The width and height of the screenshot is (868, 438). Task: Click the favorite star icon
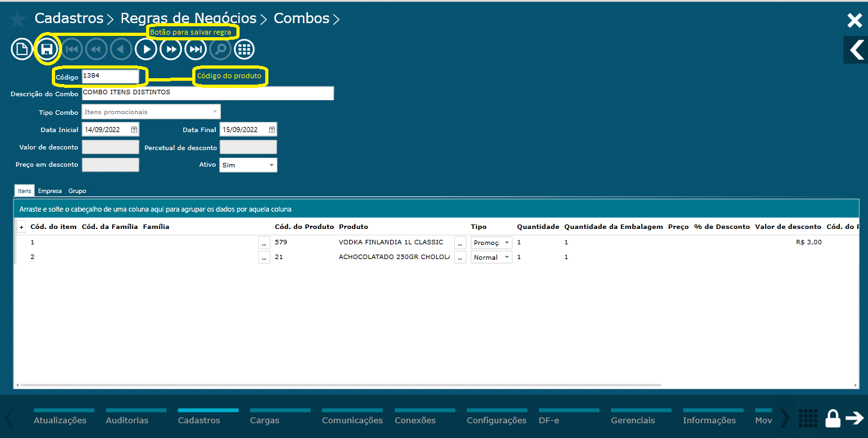click(17, 19)
